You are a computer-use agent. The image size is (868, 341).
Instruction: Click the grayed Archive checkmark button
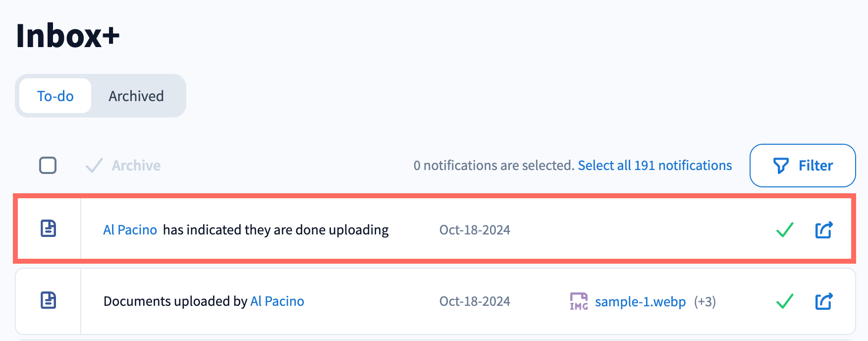(123, 166)
